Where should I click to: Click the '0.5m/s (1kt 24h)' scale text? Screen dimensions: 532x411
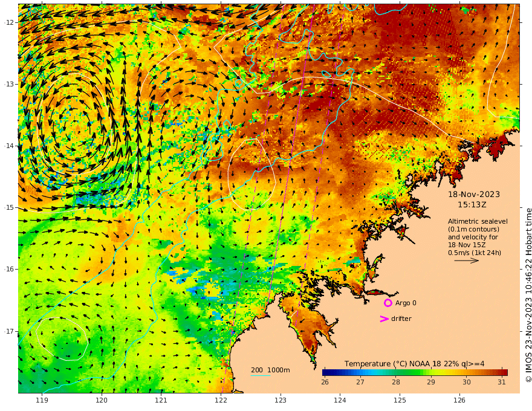[475, 253]
